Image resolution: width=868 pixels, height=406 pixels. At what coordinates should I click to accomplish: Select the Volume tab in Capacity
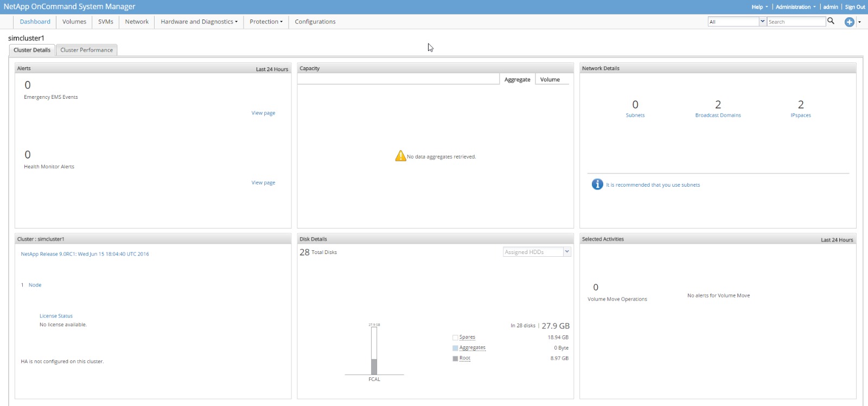pos(550,80)
